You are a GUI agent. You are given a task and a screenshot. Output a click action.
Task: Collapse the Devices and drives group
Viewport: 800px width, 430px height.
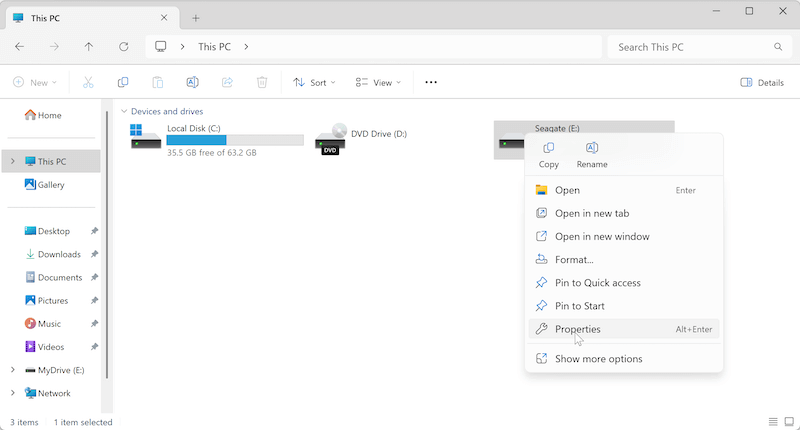point(123,111)
